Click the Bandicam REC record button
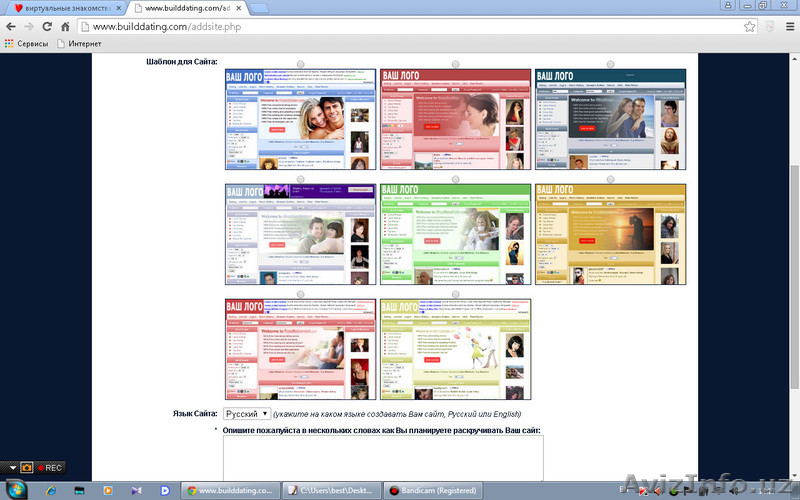The width and height of the screenshot is (800, 500). pyautogui.click(x=50, y=467)
